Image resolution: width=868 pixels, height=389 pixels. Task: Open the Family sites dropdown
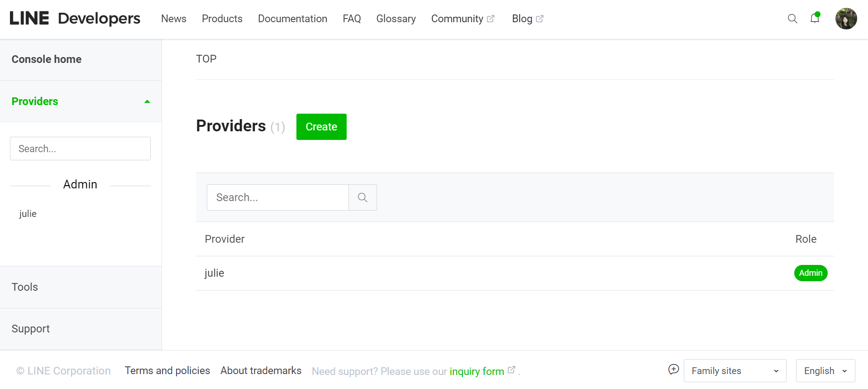[x=735, y=371]
